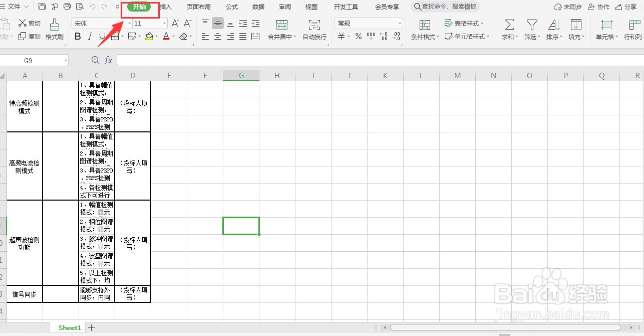Copy selection with the 复制 button
This screenshot has width=644, height=336.
[30, 36]
